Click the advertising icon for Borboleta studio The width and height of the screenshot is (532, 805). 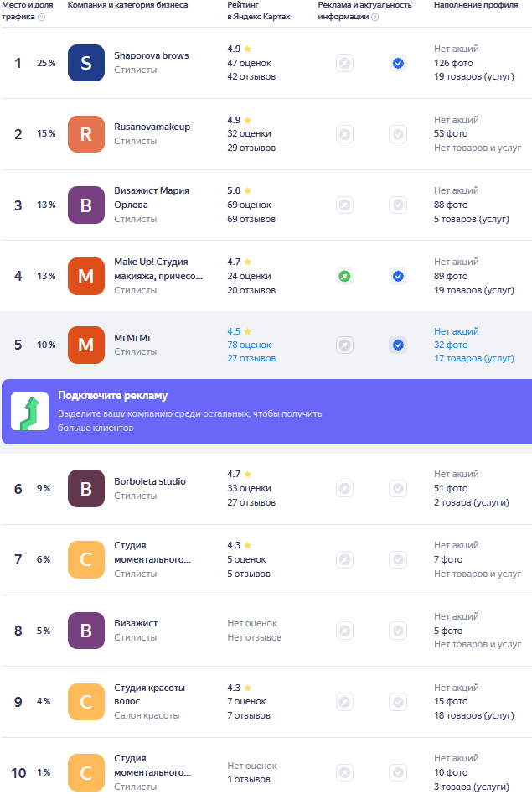point(344,488)
